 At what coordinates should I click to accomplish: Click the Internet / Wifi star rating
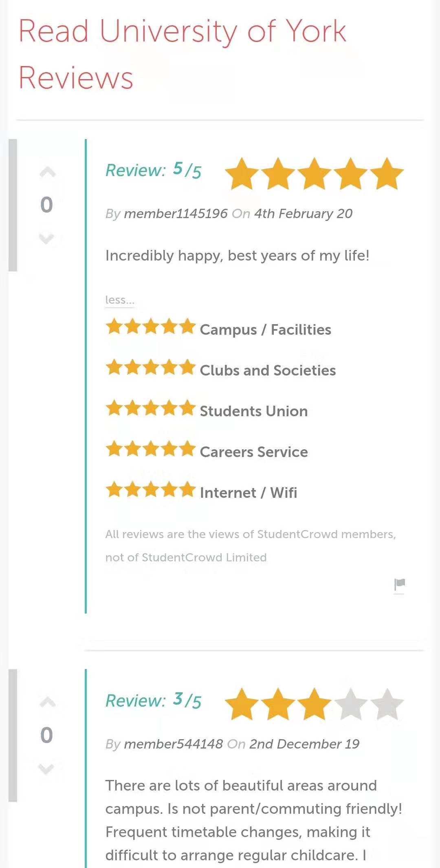(x=150, y=490)
